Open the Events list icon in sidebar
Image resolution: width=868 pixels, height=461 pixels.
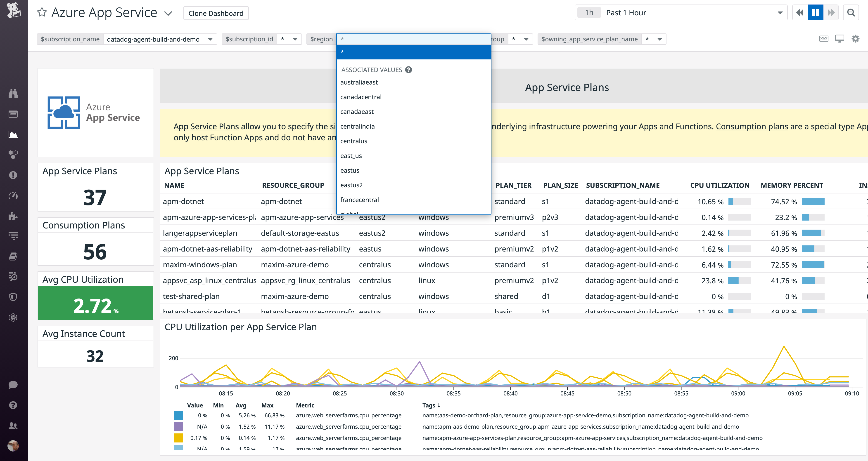coord(13,114)
